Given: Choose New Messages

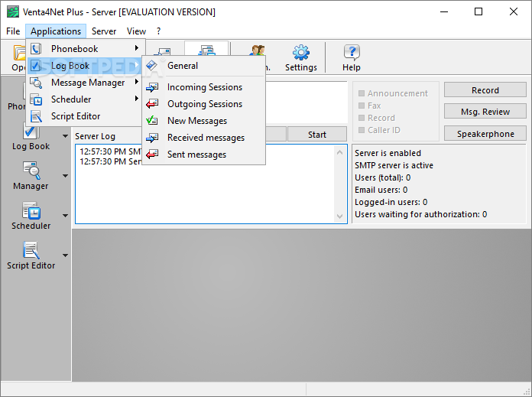Looking at the screenshot, I should pyautogui.click(x=203, y=121).
